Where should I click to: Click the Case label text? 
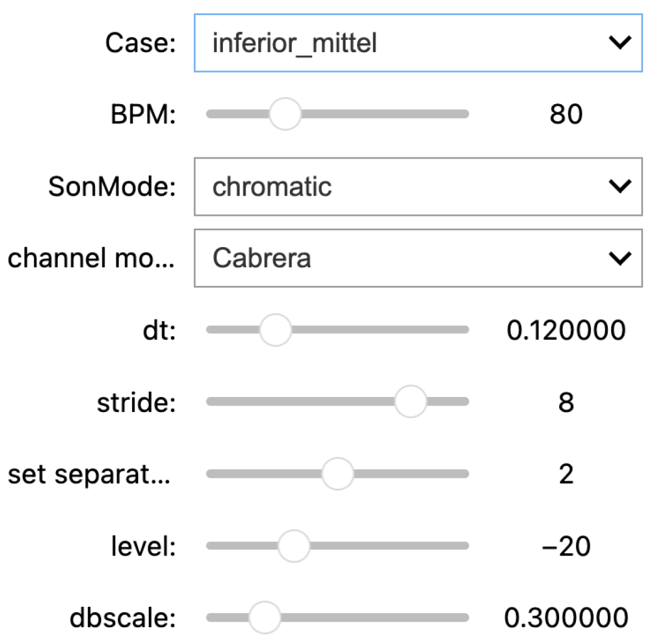point(140,43)
